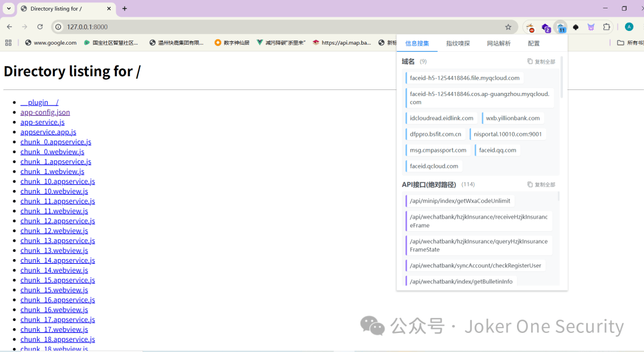Switch to the 网站解析 tab
This screenshot has height=352, width=644.
(x=499, y=43)
